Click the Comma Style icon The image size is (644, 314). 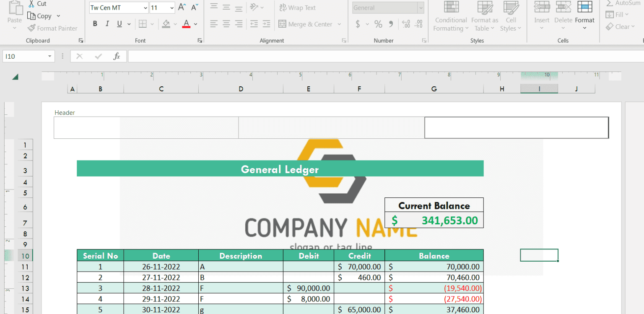pos(391,24)
